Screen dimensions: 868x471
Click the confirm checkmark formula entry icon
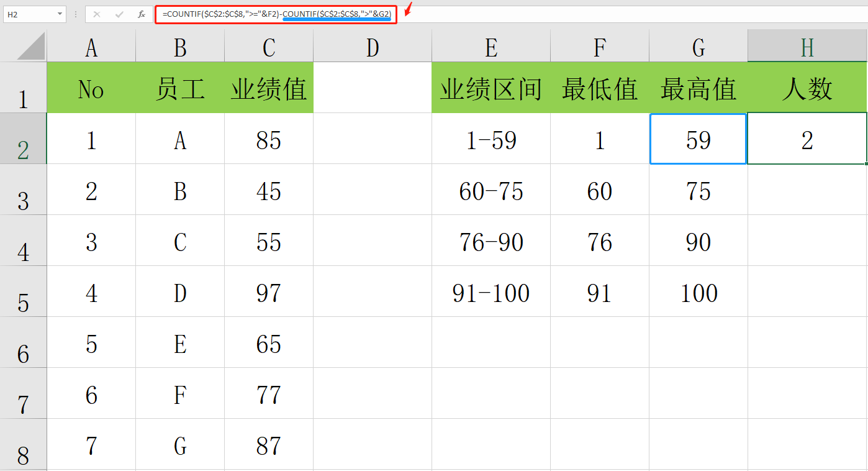tap(119, 14)
